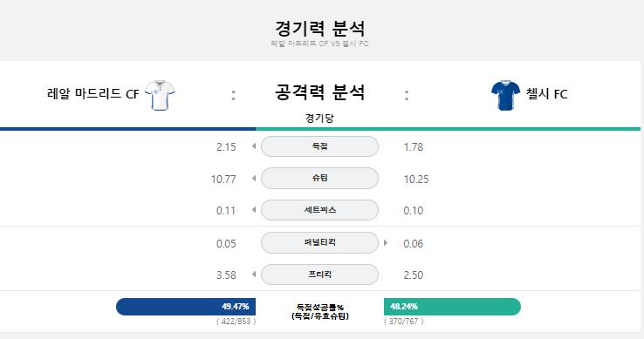Image resolution: width=644 pixels, height=339 pixels.
Task: Click the 경기력 분석 page title
Action: pos(319,28)
